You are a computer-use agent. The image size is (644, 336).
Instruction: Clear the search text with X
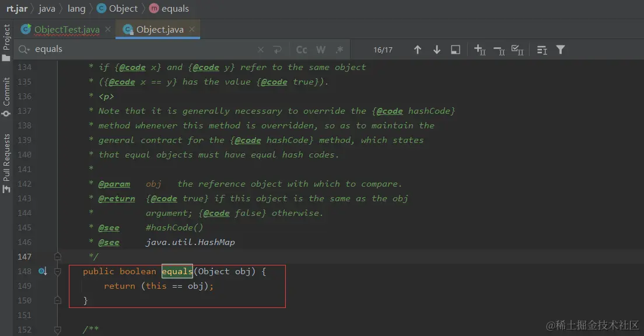point(260,50)
